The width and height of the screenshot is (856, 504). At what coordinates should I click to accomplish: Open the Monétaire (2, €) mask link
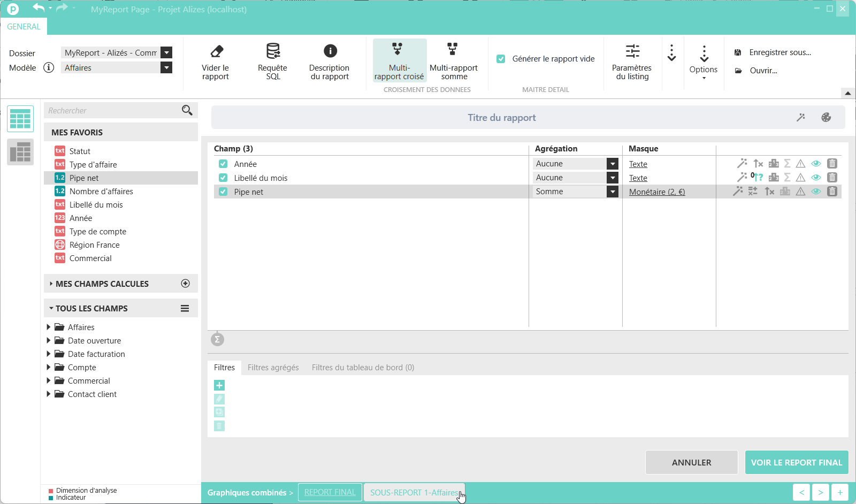(x=657, y=192)
